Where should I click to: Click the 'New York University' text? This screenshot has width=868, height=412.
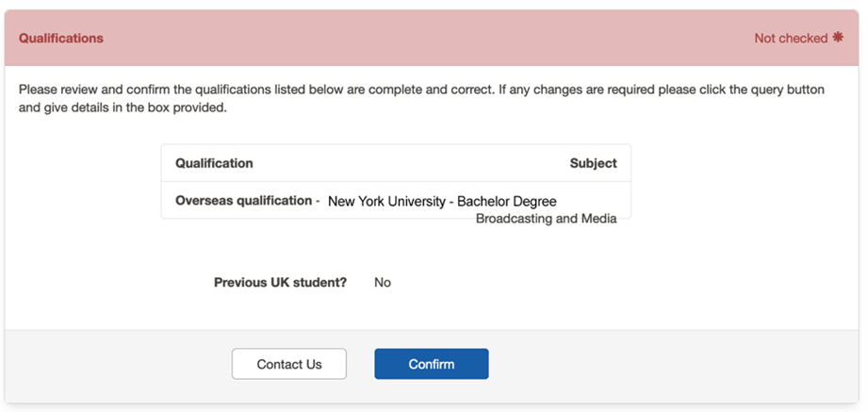386,202
